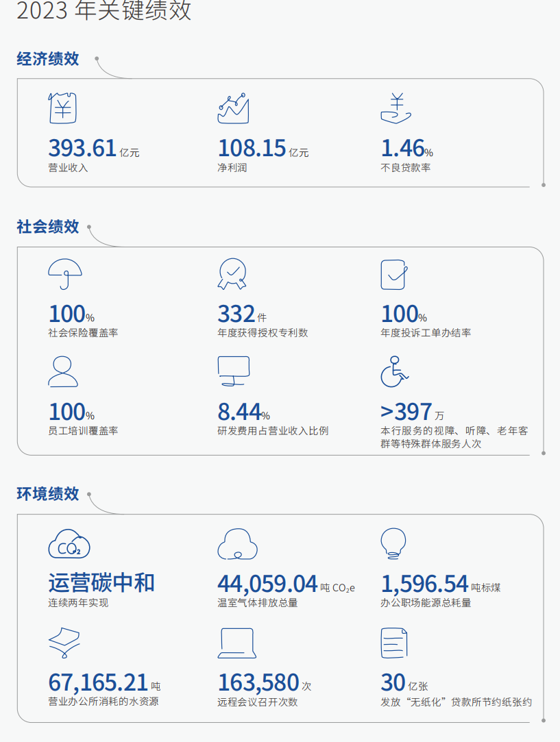Click the person icon above 员工培训覆盖率
The image size is (560, 742).
coord(63,371)
